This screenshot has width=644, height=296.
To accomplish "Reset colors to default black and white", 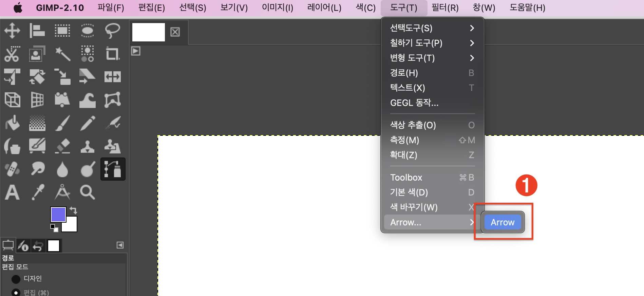I will (54, 228).
